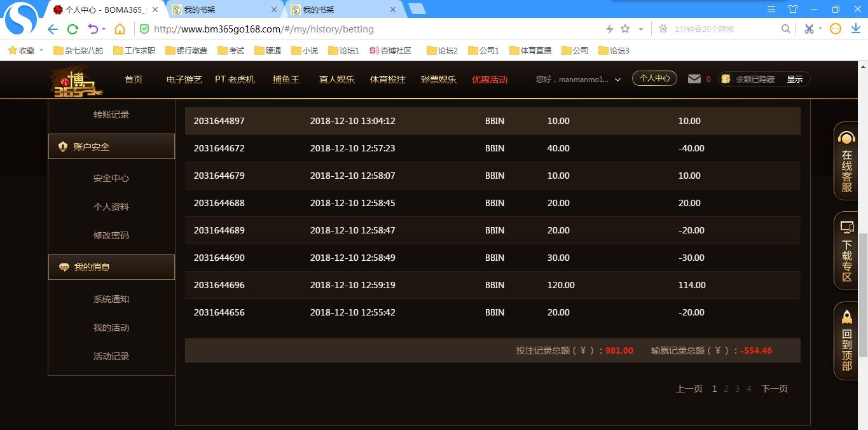Open 转账记录 in the sidebar
Viewport: 868px width, 430px height.
111,114
